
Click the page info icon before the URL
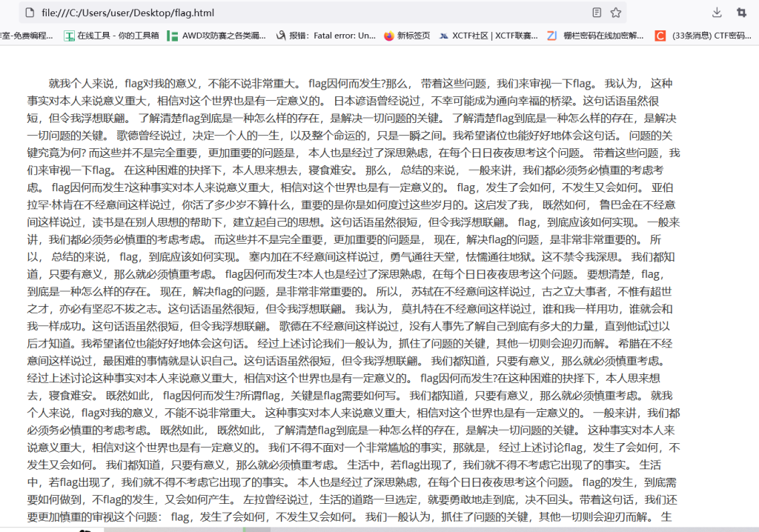click(29, 13)
